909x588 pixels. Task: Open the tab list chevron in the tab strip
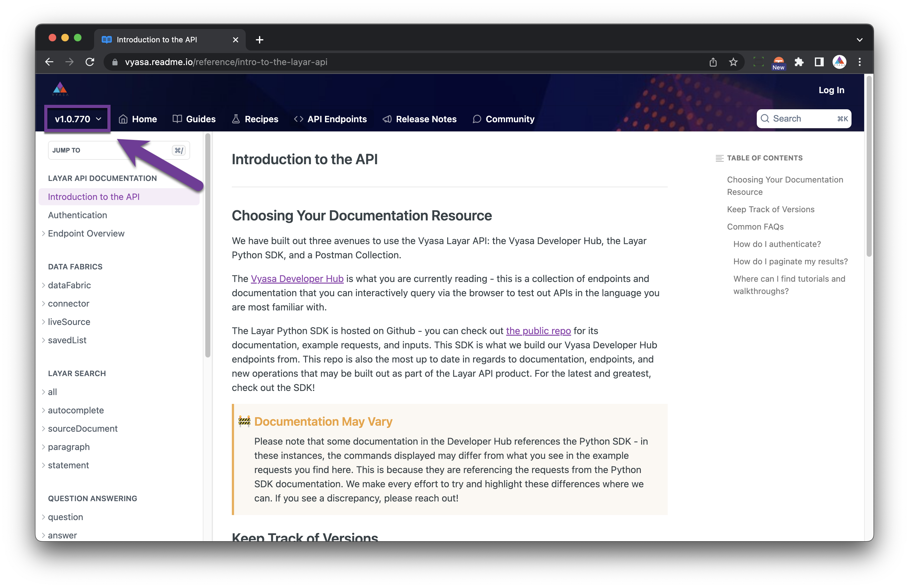point(859,40)
